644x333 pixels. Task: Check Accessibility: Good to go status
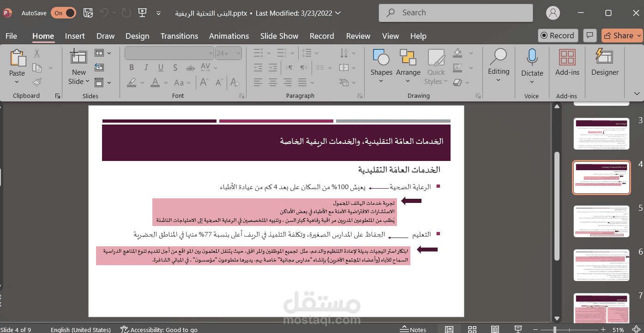[159, 329]
